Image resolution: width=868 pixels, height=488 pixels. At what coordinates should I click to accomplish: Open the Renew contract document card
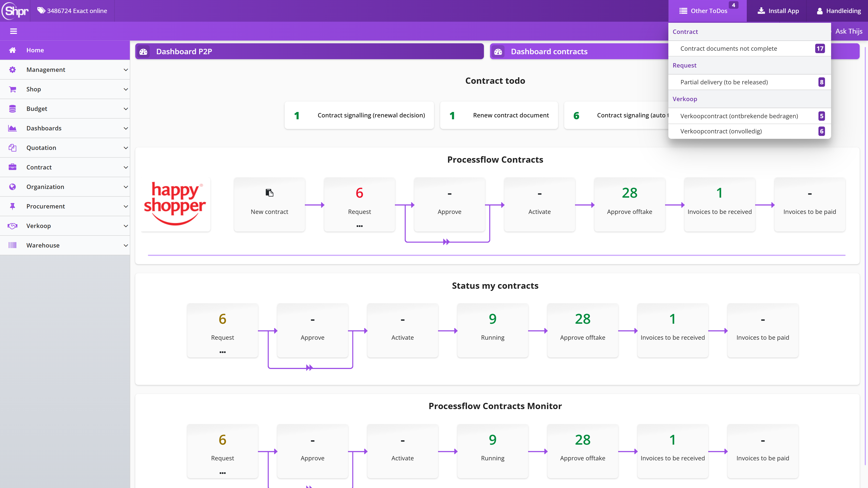(499, 115)
